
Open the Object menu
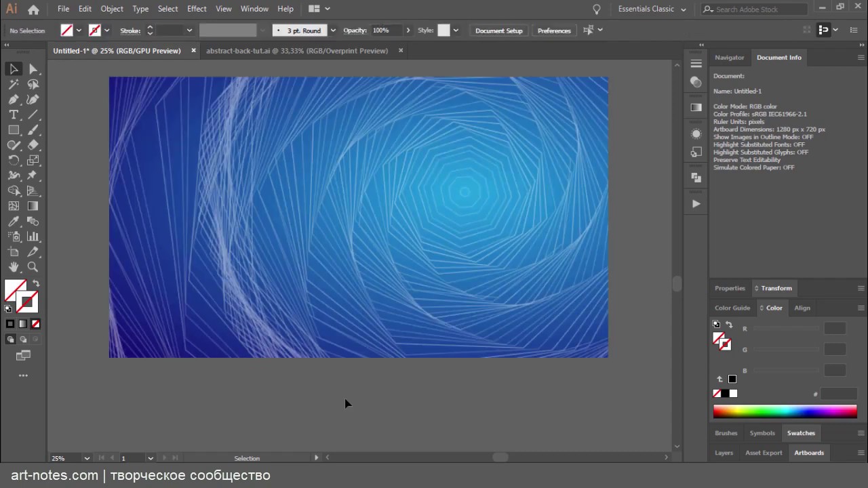(x=112, y=9)
